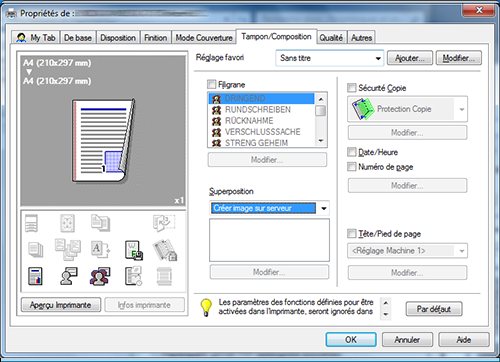The width and height of the screenshot is (500, 362).
Task: Click the empty Superposition list box
Action: coord(269,240)
